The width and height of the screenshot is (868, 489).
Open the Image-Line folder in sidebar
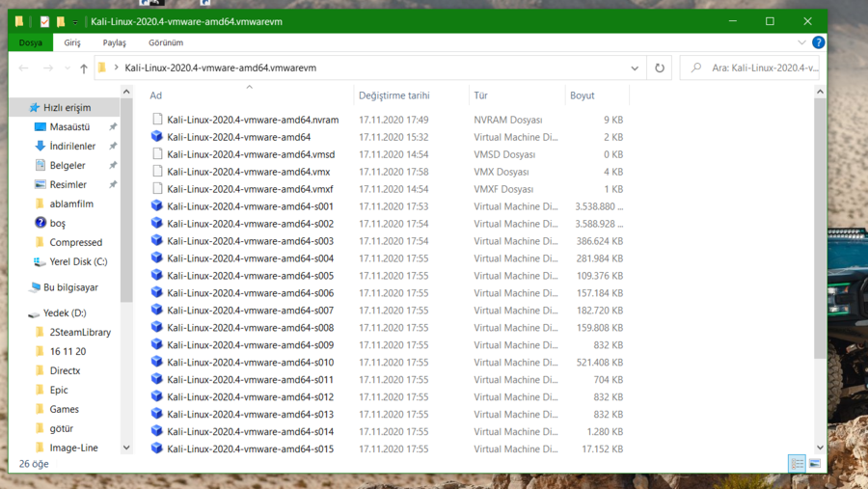tap(73, 448)
